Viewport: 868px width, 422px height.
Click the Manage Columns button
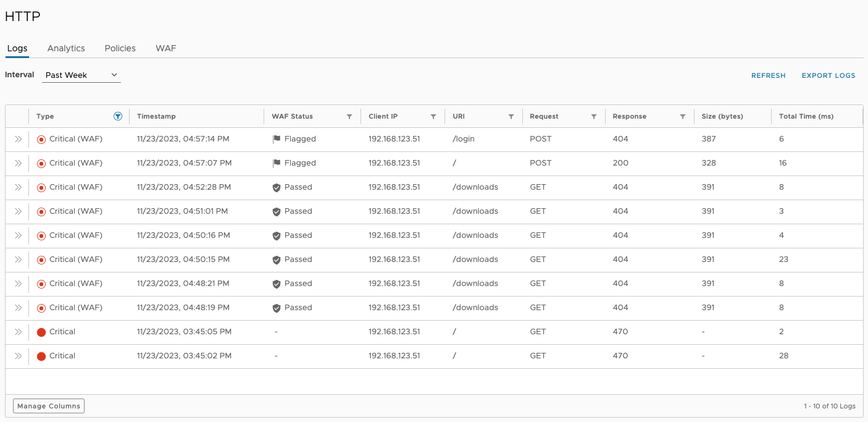(x=49, y=406)
